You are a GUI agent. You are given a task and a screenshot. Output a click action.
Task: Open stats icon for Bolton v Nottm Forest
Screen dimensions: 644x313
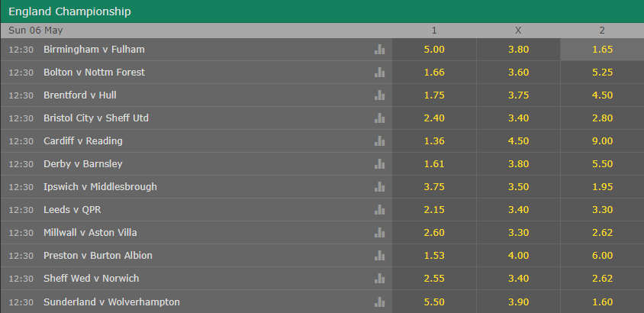[x=379, y=73]
